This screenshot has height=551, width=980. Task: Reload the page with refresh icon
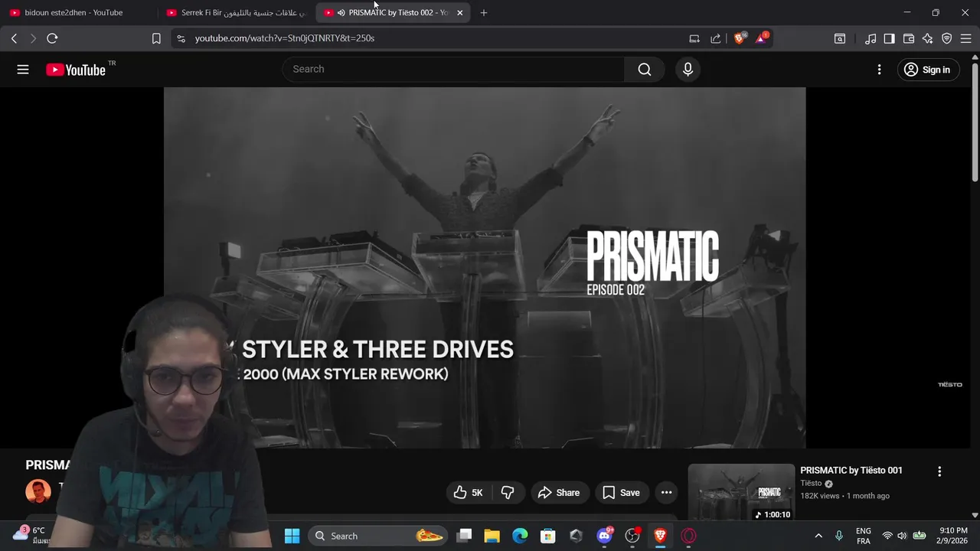52,38
